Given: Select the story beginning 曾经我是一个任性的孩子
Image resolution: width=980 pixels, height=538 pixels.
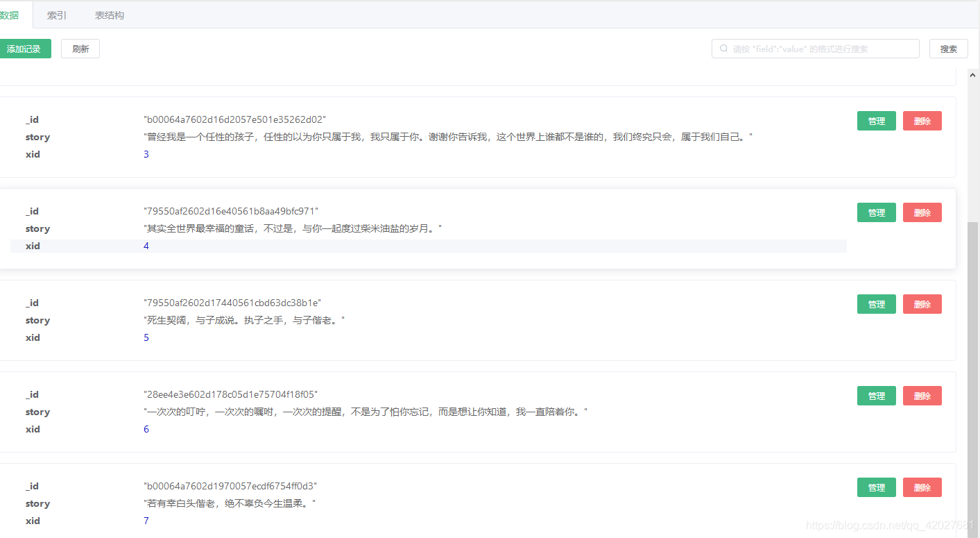Looking at the screenshot, I should 448,137.
